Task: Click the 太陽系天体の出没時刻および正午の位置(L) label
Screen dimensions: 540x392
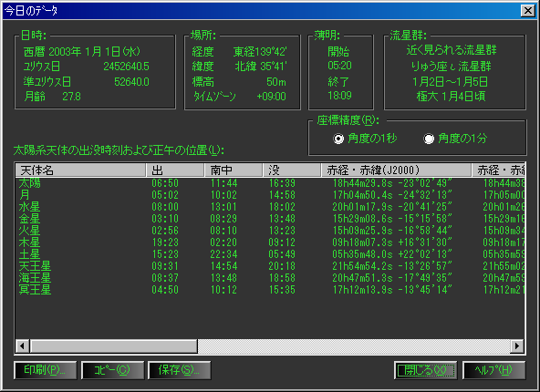Action: [x=119, y=150]
